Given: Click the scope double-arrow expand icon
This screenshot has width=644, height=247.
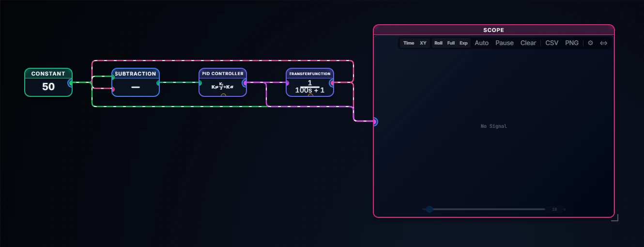Looking at the screenshot, I should click(x=603, y=43).
